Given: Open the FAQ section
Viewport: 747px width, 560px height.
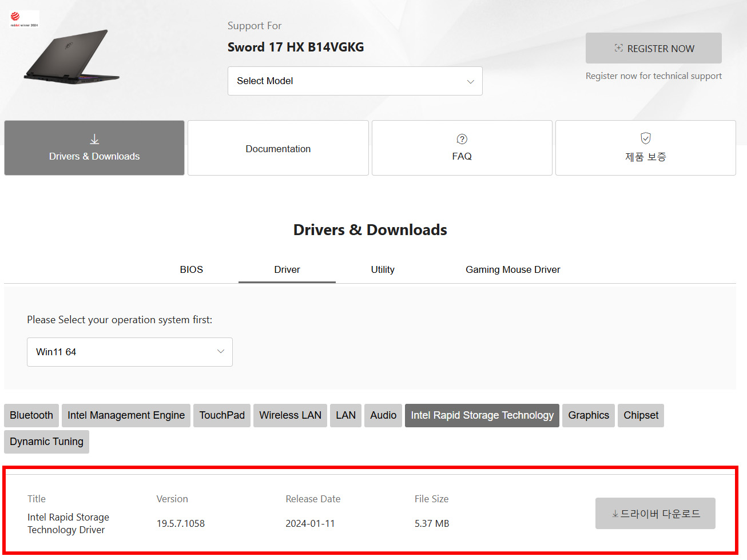Looking at the screenshot, I should (462, 148).
